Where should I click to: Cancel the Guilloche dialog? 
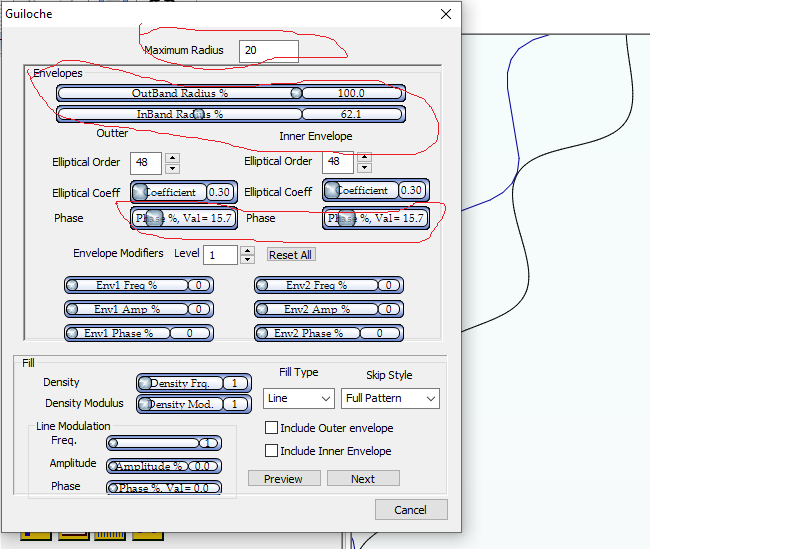coord(410,510)
